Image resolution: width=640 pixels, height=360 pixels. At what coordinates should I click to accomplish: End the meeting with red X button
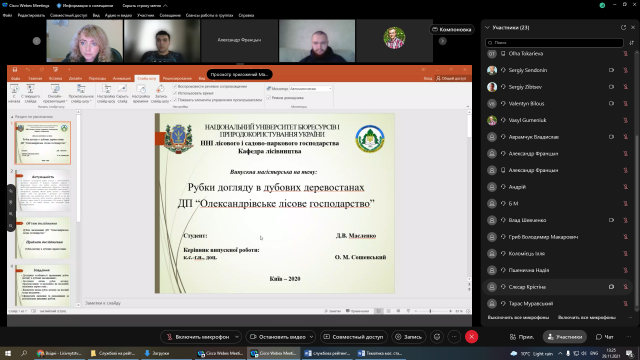tap(471, 337)
